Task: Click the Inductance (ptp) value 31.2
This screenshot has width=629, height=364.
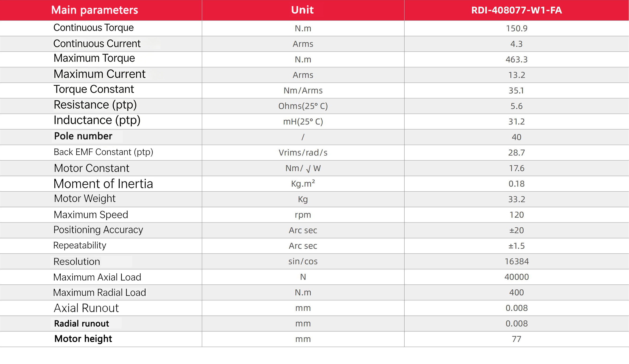Action: [516, 122]
